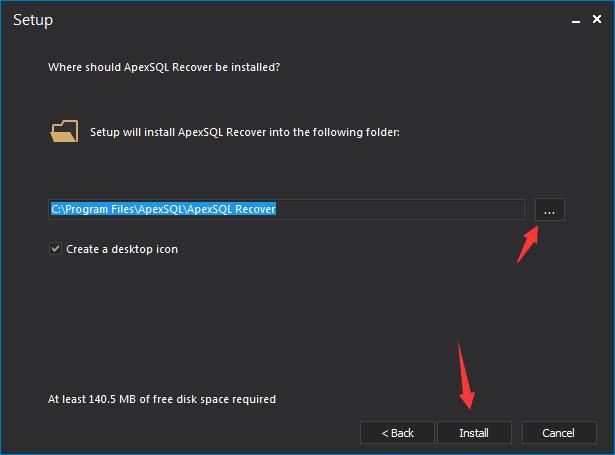
Task: Click 'At least 140.5 MB of free disk space required'
Action: [x=162, y=399]
